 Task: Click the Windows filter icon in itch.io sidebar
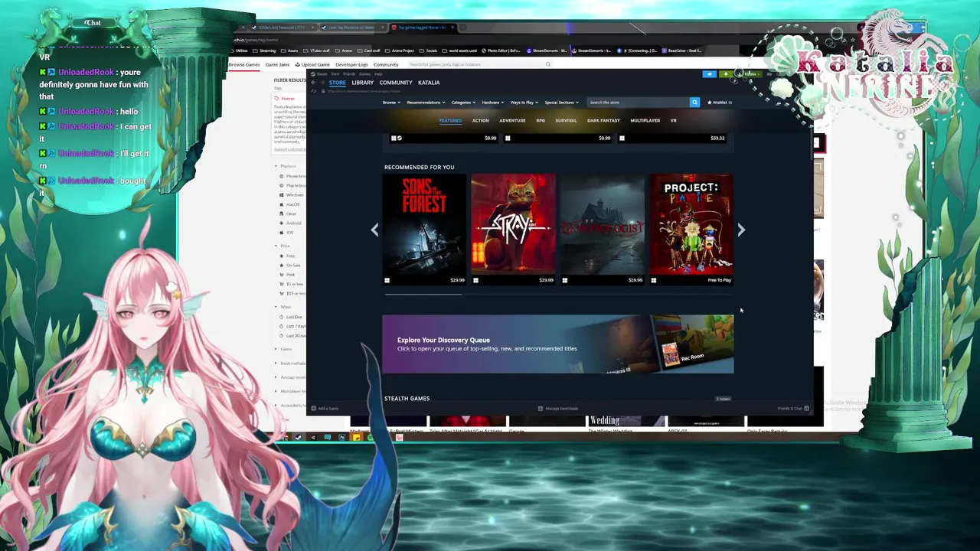281,195
